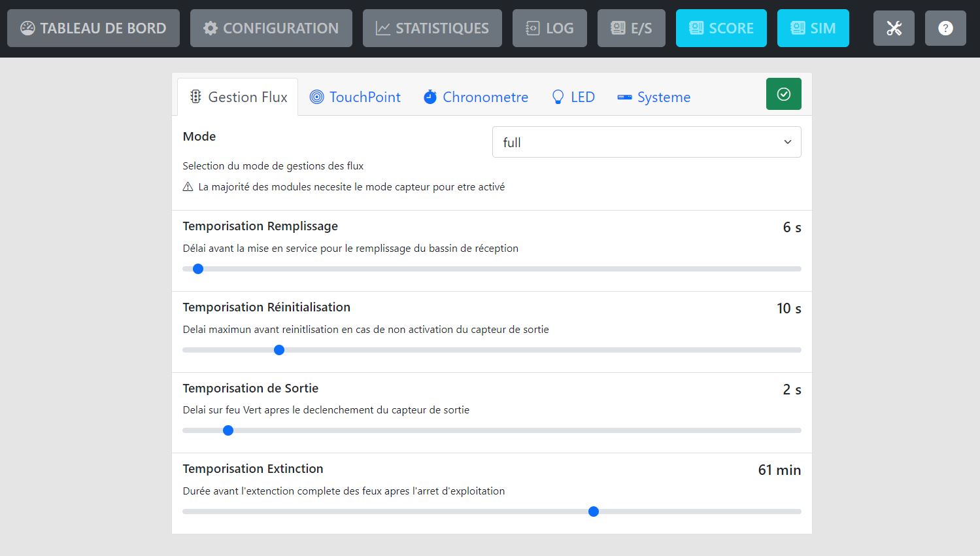Open the SCORE panel button
The image size is (980, 556).
pyautogui.click(x=721, y=28)
